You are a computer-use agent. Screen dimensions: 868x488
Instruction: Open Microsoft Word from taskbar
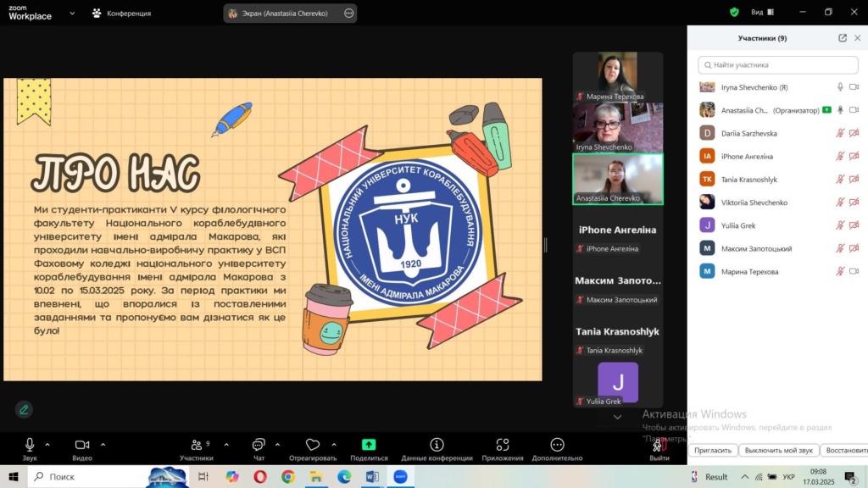pos(372,476)
